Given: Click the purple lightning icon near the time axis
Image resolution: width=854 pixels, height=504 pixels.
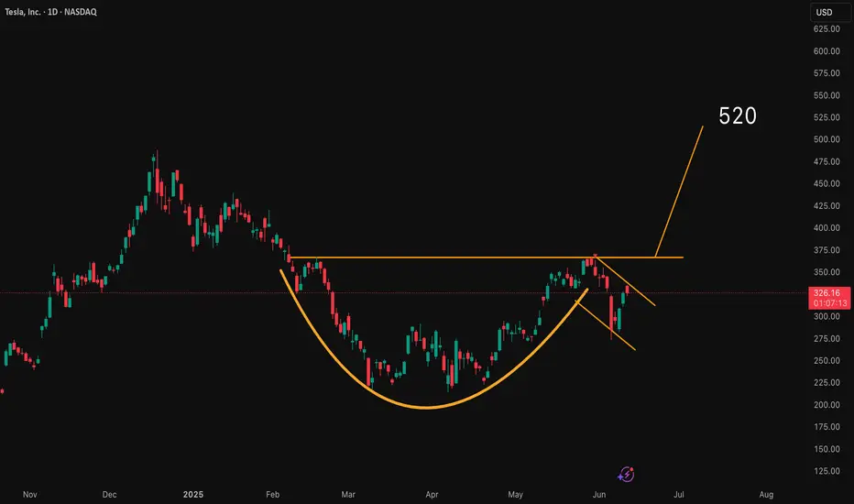Looking at the screenshot, I should pos(626,474).
